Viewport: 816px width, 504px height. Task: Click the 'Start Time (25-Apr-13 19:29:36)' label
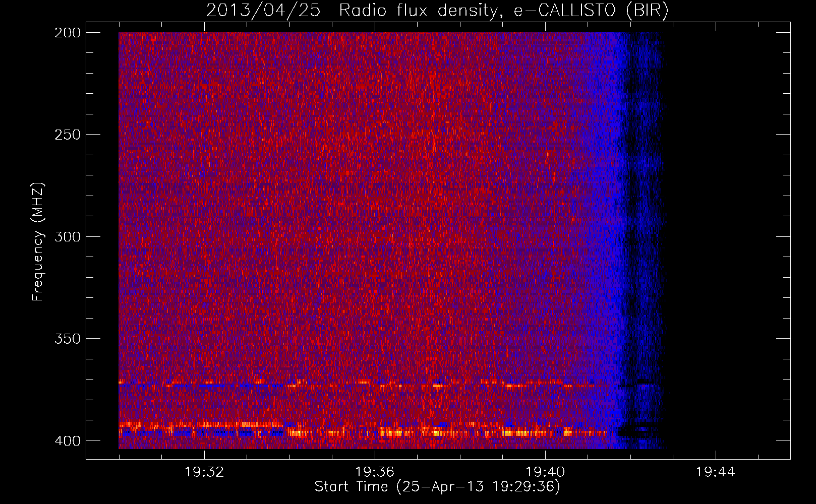[x=437, y=487]
